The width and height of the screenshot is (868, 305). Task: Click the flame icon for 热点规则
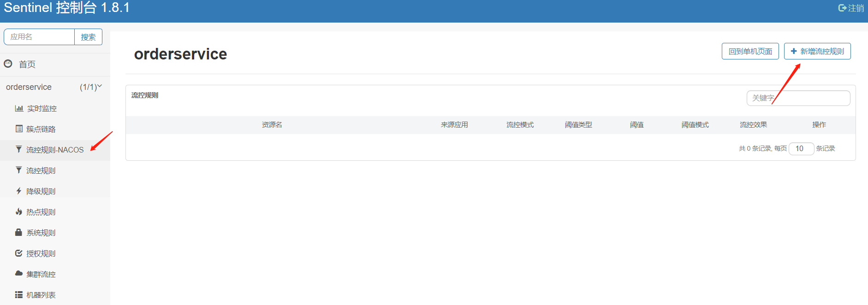tap(19, 211)
